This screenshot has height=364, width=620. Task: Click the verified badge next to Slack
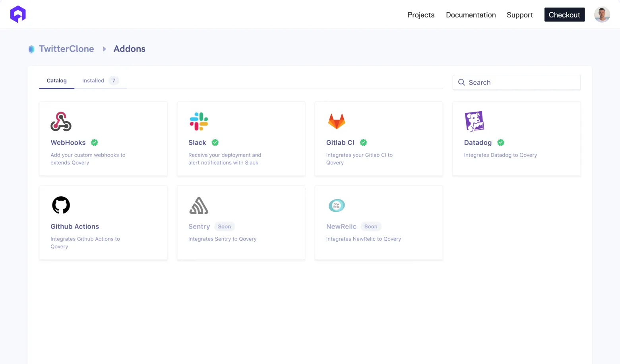pos(215,142)
